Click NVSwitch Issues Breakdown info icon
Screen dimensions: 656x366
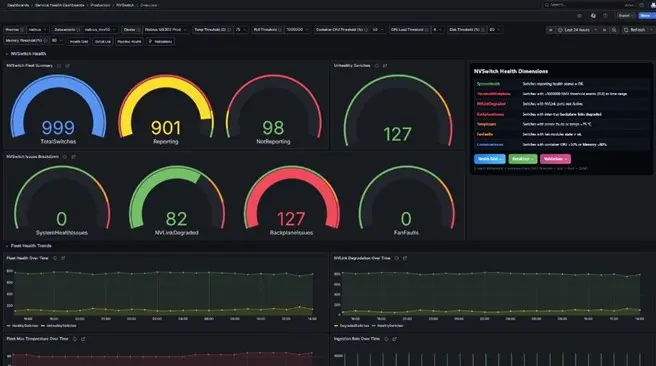click(65, 157)
